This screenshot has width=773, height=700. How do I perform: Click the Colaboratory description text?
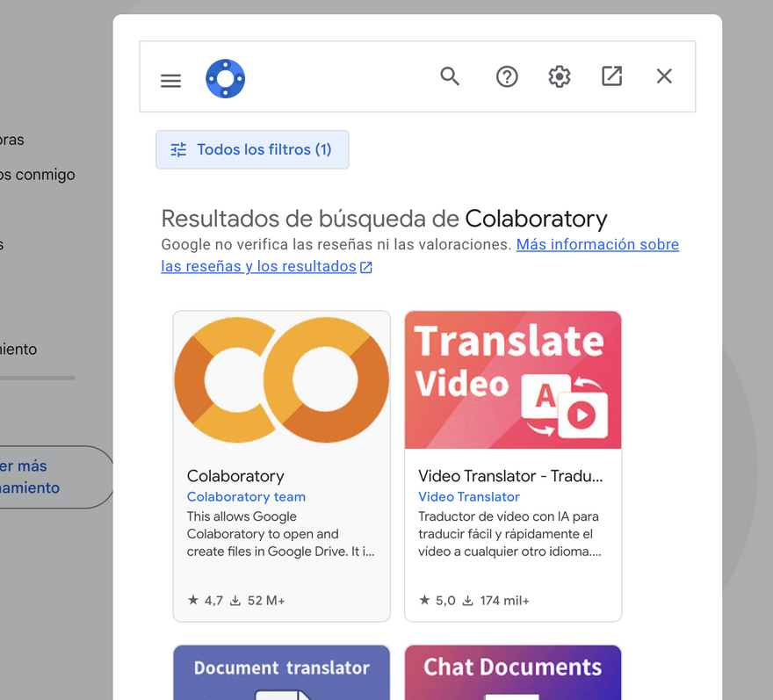click(x=280, y=534)
